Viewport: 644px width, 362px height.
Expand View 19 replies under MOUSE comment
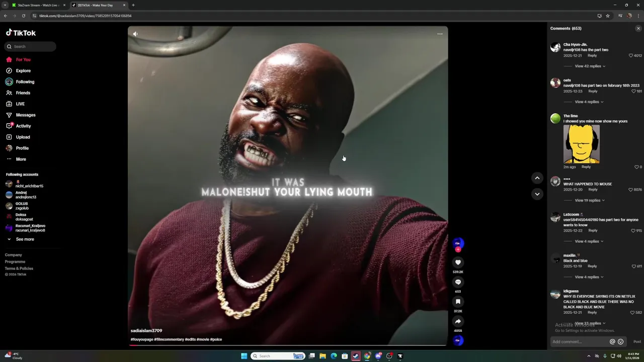click(590, 200)
